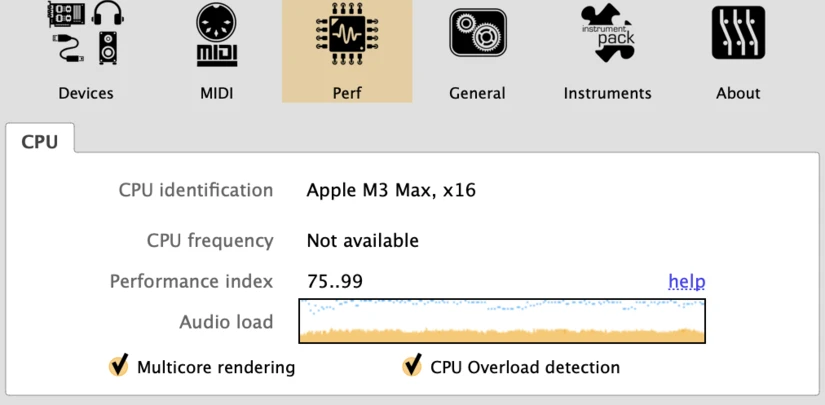Image resolution: width=825 pixels, height=405 pixels.
Task: Click the Devices label
Action: click(x=86, y=93)
